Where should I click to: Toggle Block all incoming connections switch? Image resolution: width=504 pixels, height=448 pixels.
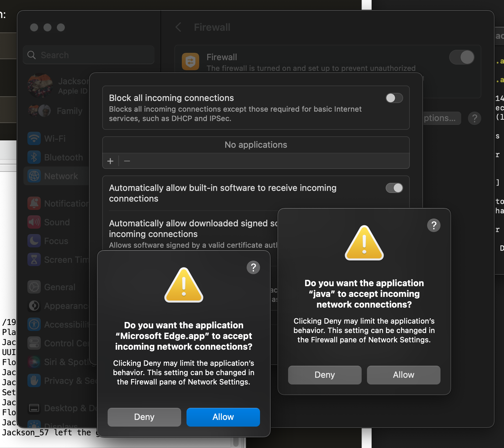394,98
